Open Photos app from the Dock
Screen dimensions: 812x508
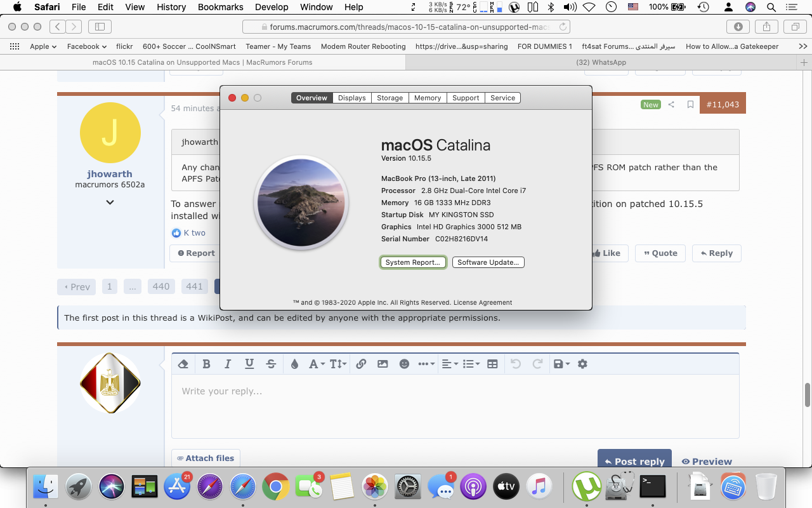374,487
